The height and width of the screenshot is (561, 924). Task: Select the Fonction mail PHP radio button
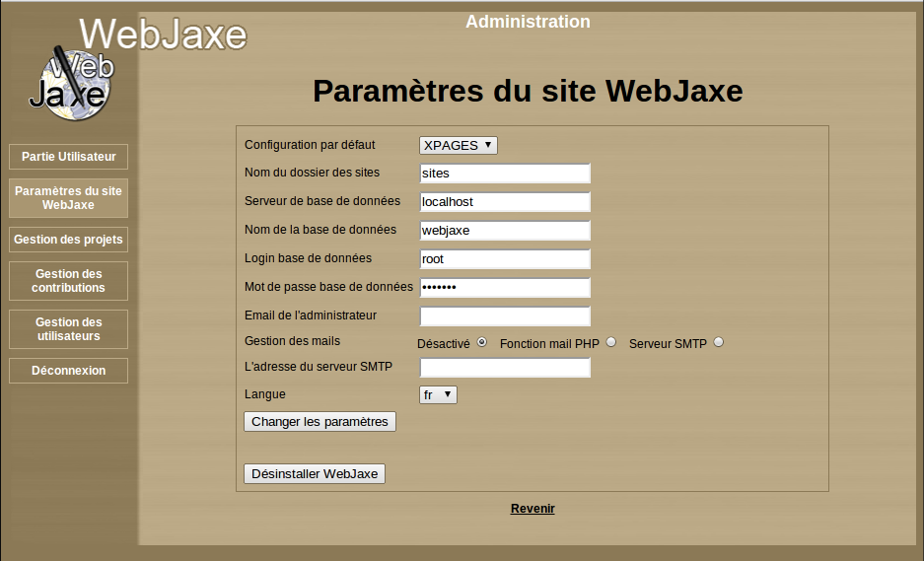click(611, 342)
